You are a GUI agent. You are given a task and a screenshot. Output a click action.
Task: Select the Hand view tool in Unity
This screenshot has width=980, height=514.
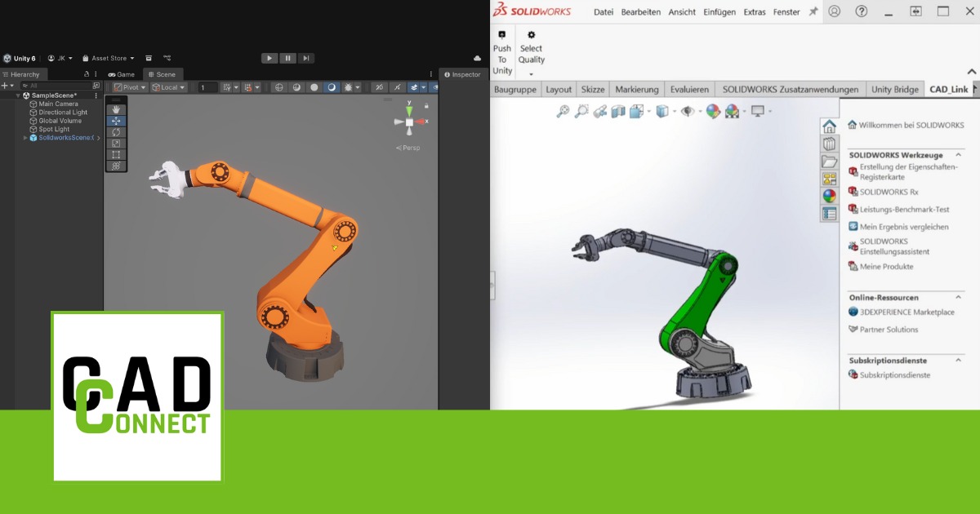coord(116,109)
